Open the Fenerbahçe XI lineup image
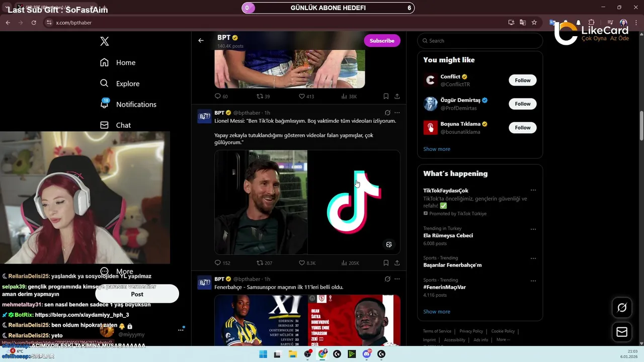The image size is (644, 362). [x=261, y=320]
